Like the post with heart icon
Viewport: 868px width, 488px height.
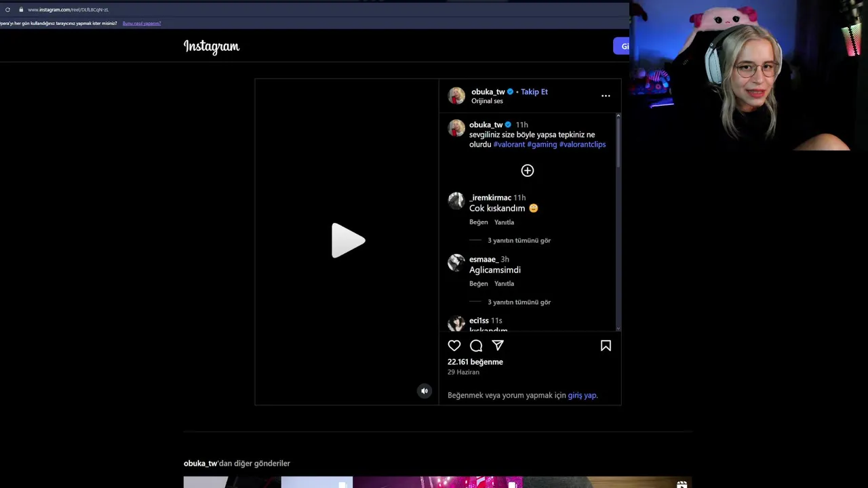coord(454,346)
